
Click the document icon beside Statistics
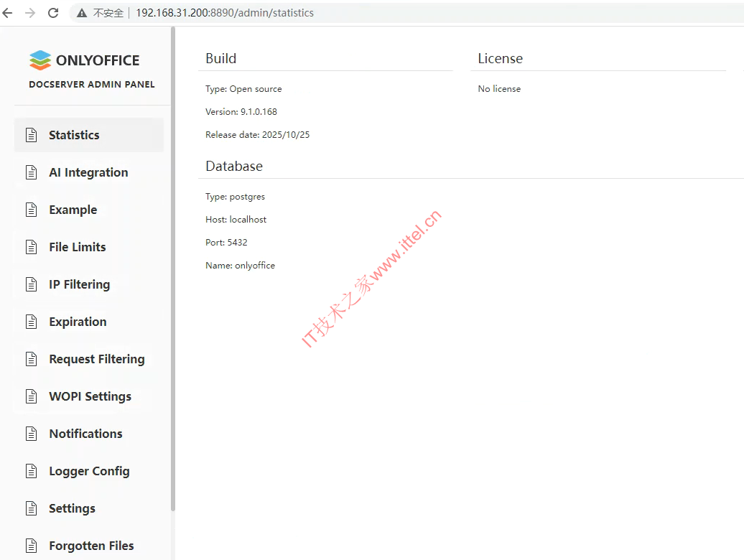(31, 135)
